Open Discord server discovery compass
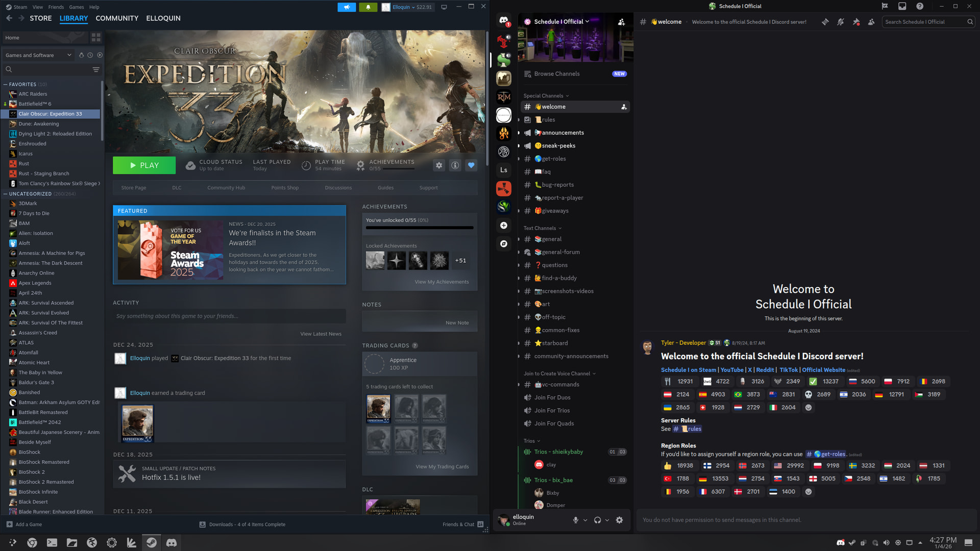Screen dimensions: 980x551 coord(504,244)
